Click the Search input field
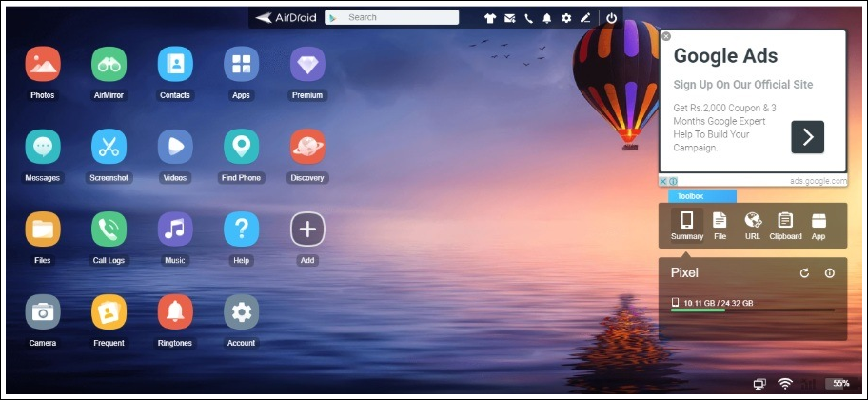Viewport: 868px width, 400px height. click(392, 18)
